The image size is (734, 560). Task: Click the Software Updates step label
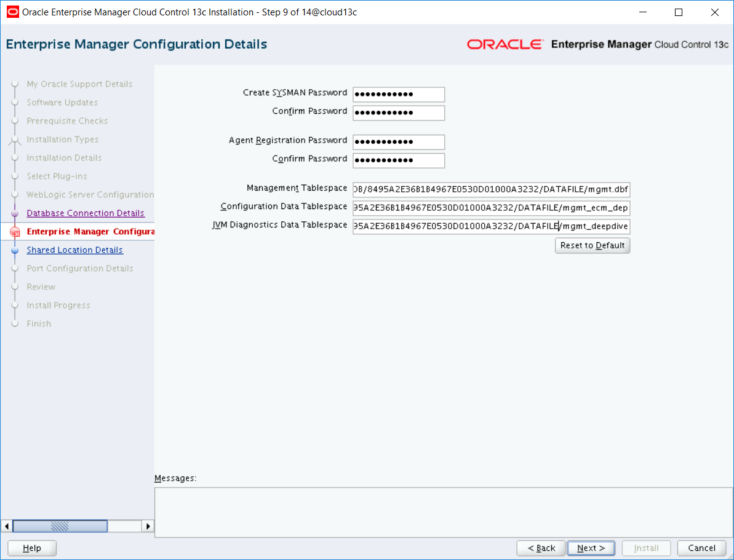coord(62,103)
